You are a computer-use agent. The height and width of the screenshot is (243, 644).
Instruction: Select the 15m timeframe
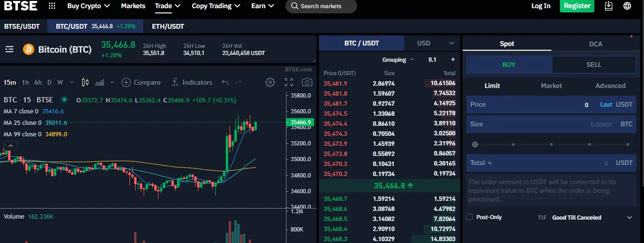click(x=10, y=82)
